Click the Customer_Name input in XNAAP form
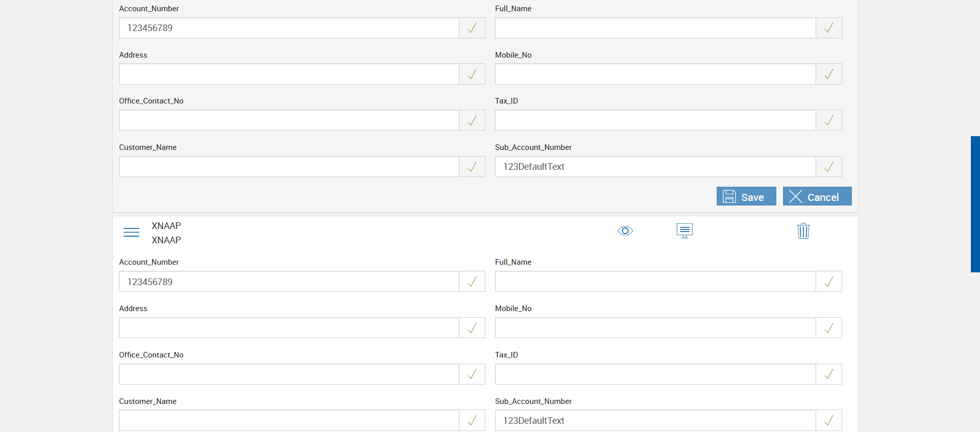Viewport: 980px width, 432px height. click(289, 421)
